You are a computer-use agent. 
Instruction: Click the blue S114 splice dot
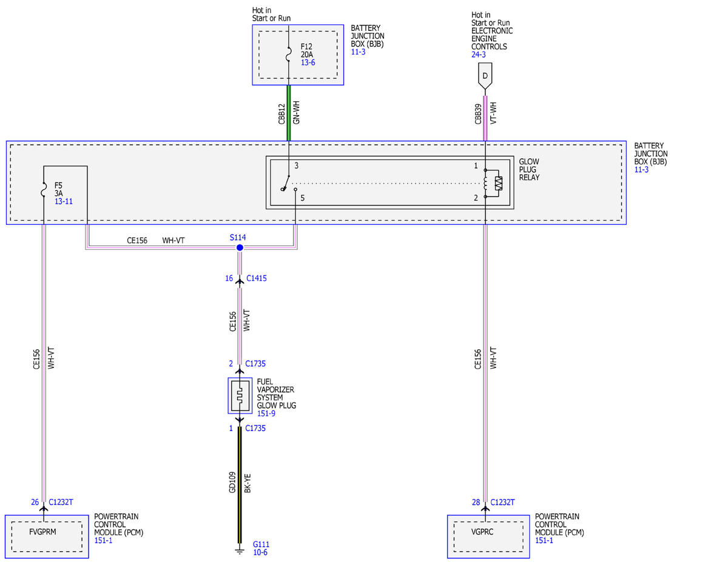(x=240, y=248)
